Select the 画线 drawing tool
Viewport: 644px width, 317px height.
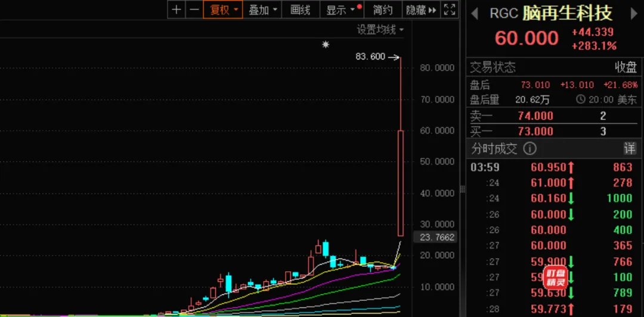click(300, 10)
